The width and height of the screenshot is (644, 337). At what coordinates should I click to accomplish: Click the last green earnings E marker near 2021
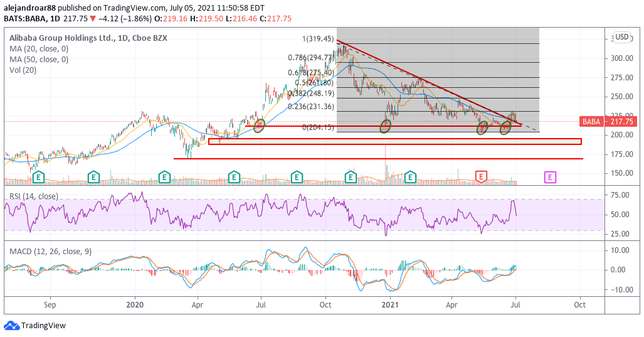tap(410, 177)
